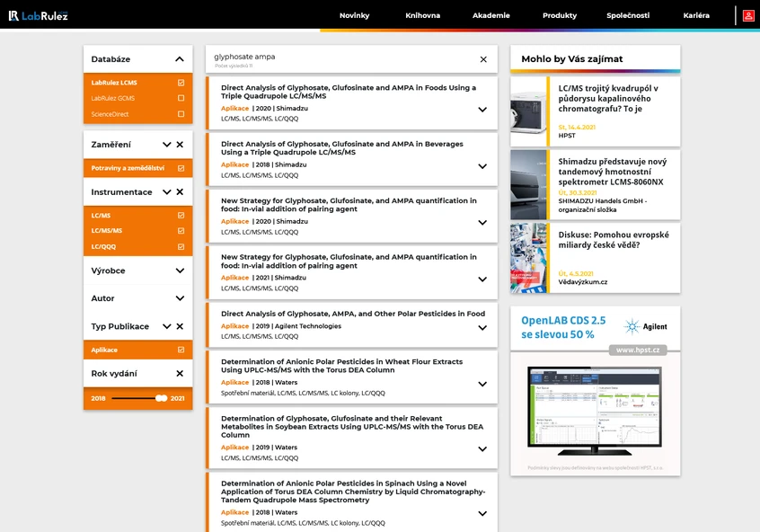Open Soybean Extracts UPLC-MS/MS article
The height and width of the screenshot is (532, 760).
tap(352, 427)
